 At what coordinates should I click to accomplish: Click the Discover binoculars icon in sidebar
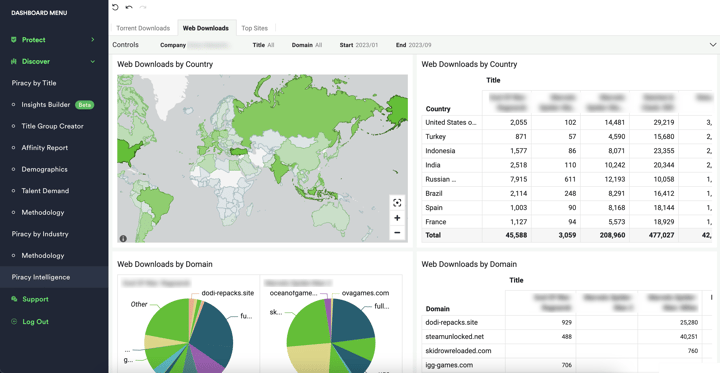(x=14, y=61)
